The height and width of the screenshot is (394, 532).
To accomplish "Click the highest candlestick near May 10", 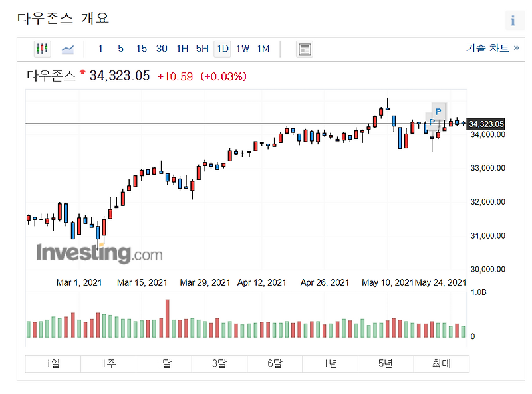I will click(x=388, y=104).
